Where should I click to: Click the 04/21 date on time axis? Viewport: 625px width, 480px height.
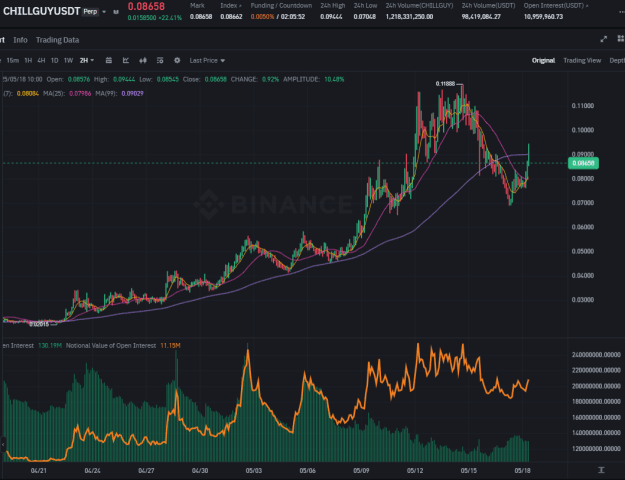tap(39, 470)
